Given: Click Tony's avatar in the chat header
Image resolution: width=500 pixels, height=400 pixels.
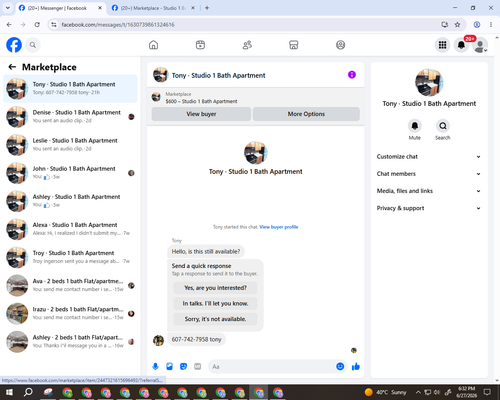Looking at the screenshot, I should 160,75.
